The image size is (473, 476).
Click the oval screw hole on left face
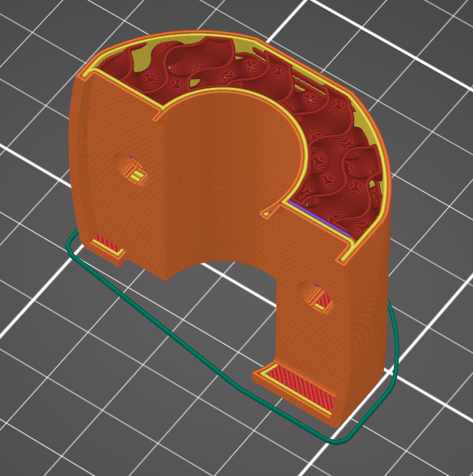pyautogui.click(x=131, y=170)
